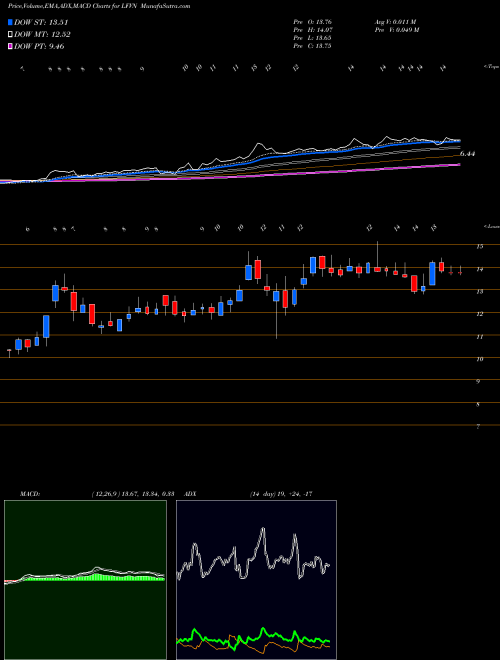This screenshot has width=500, height=660.
Task: Click the price axis label 14
Action: tap(479, 269)
